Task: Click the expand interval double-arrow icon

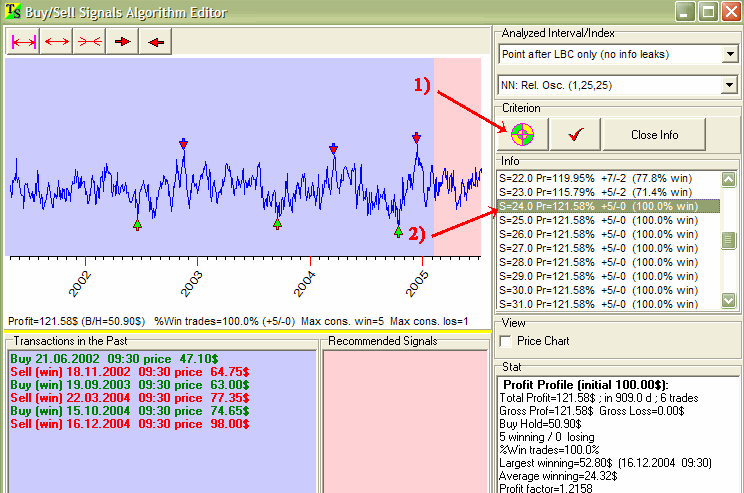Action: click(56, 42)
